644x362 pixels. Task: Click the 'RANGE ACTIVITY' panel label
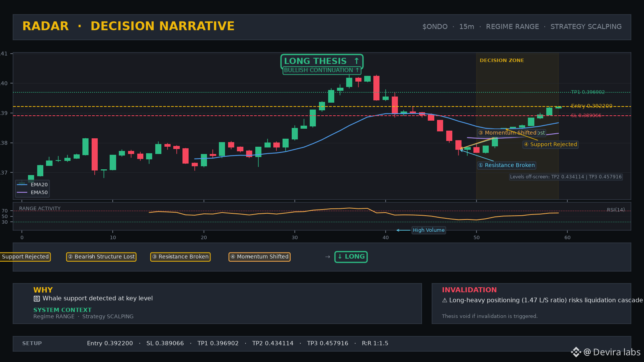pyautogui.click(x=40, y=209)
